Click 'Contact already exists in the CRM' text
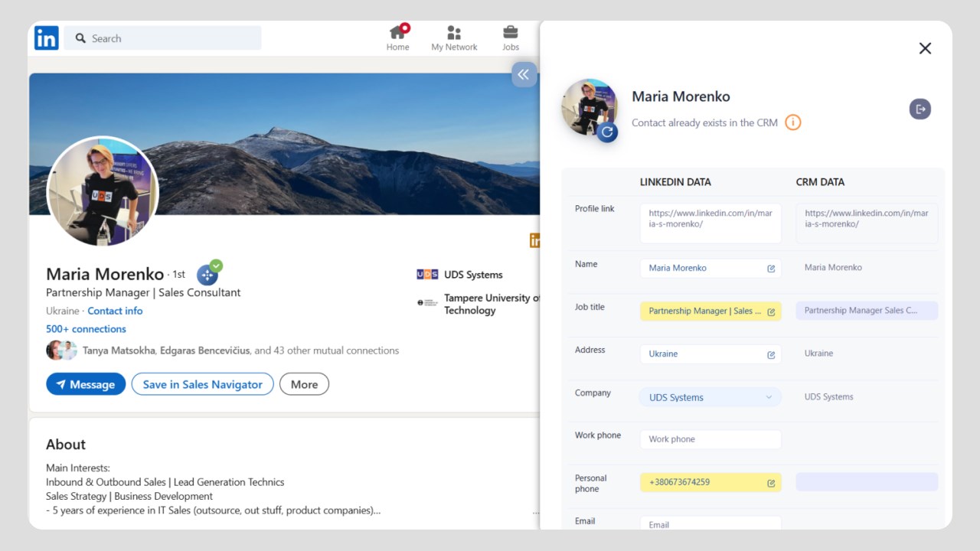This screenshot has width=980, height=551. 704,122
